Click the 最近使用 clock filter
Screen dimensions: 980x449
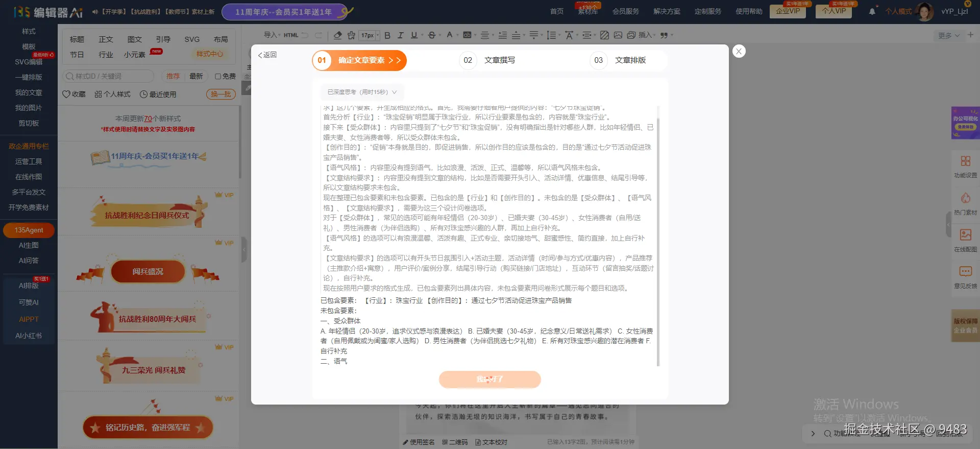point(158,94)
